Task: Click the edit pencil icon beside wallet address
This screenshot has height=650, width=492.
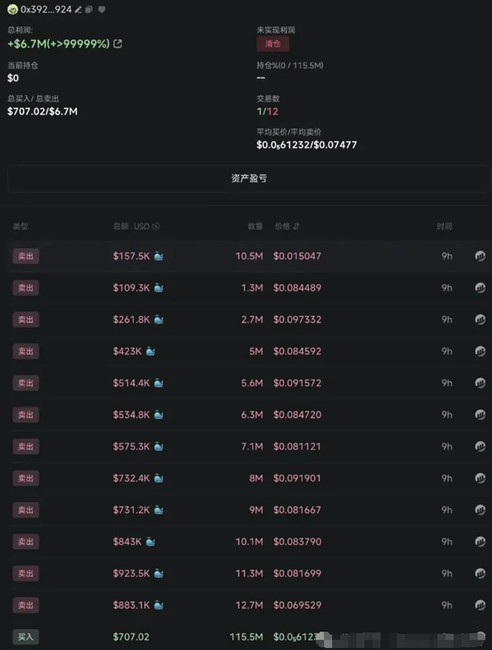Action: [78, 10]
